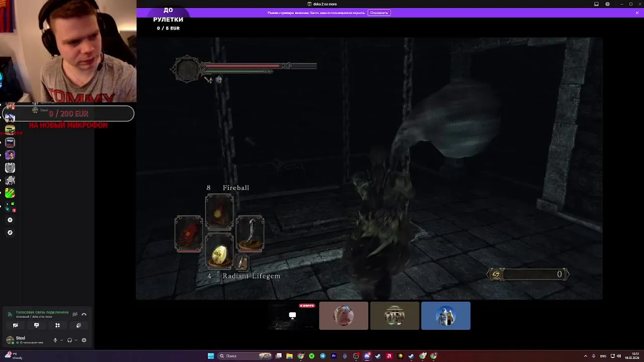The image size is (644, 362).
Task: Click the taskbar Поиск search field
Action: (x=245, y=356)
